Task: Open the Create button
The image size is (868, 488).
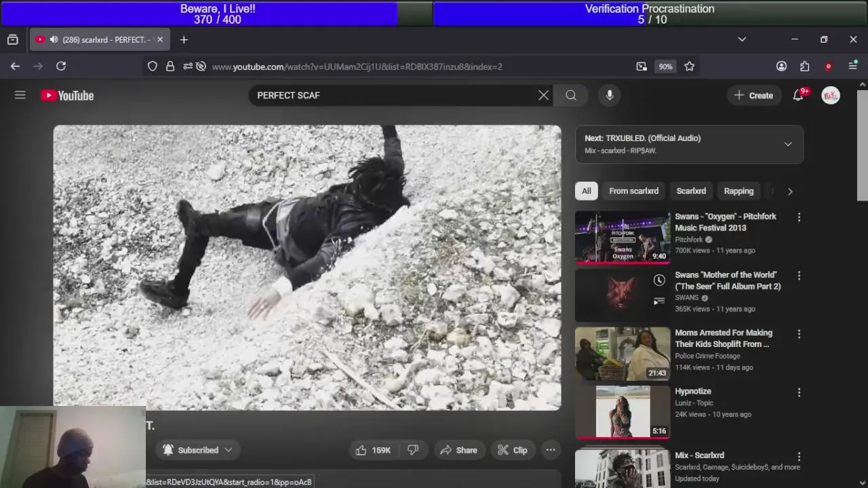Action: 753,96
